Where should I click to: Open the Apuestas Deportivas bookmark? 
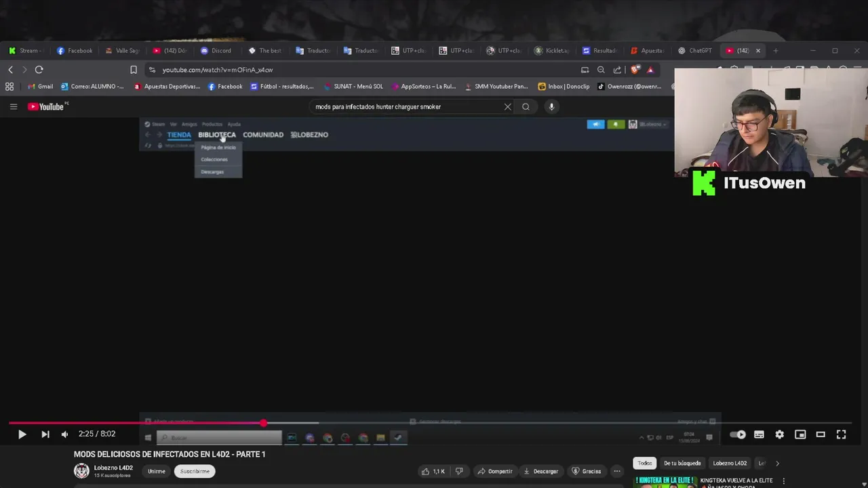pos(167,86)
